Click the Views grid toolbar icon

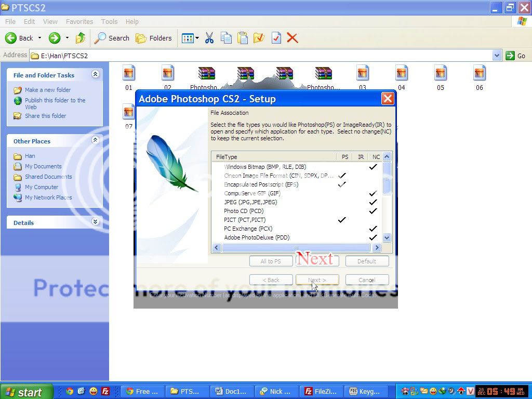[x=187, y=38]
